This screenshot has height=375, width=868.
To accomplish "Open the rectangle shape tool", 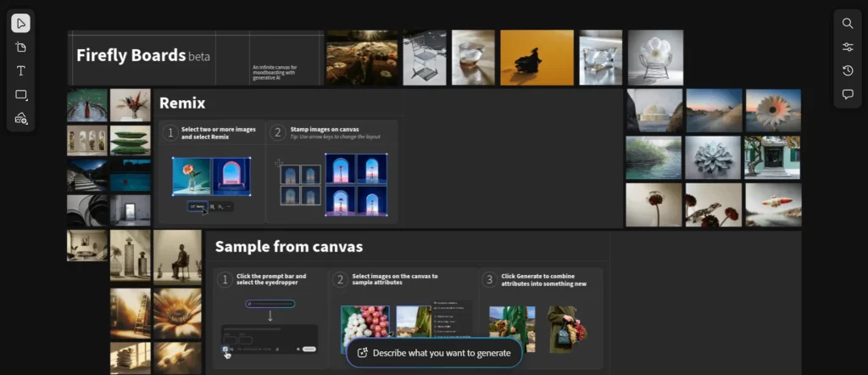I will tap(21, 95).
